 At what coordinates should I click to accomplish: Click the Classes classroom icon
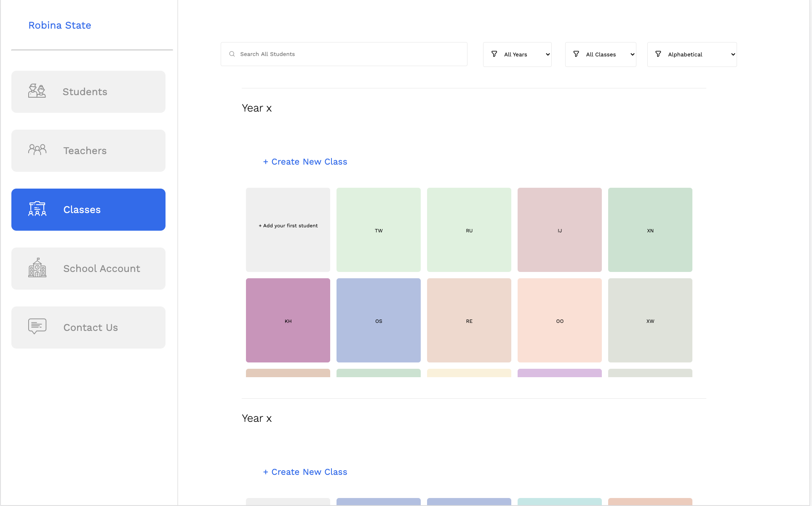point(37,209)
